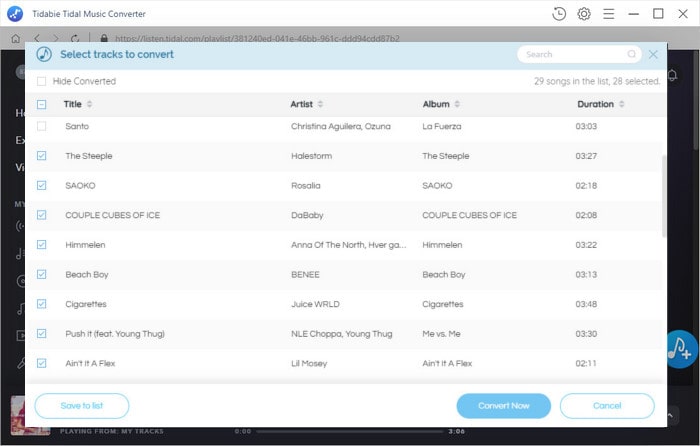
Task: Click the 29 songs selected status text
Action: point(597,81)
